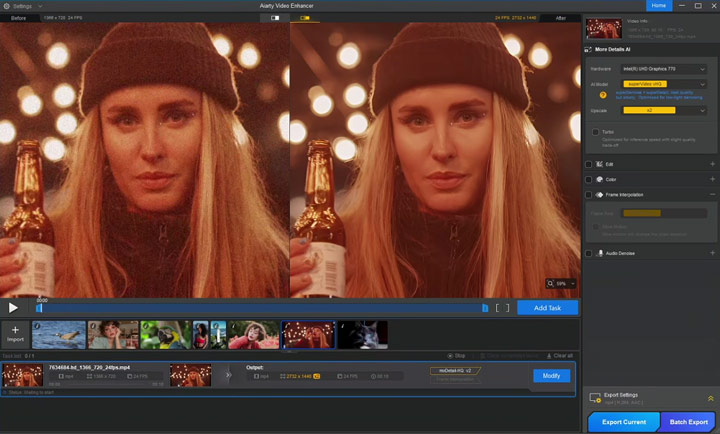
Task: Select the lighthouse thumbnail
Action: point(219,335)
